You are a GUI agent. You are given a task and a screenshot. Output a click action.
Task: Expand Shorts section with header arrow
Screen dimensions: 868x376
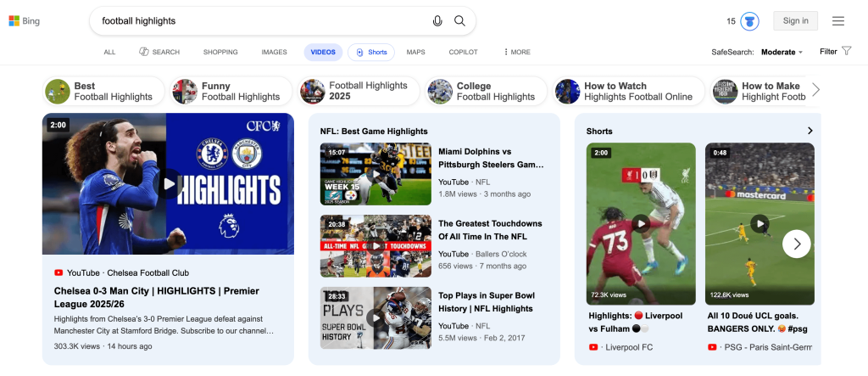[x=810, y=131]
